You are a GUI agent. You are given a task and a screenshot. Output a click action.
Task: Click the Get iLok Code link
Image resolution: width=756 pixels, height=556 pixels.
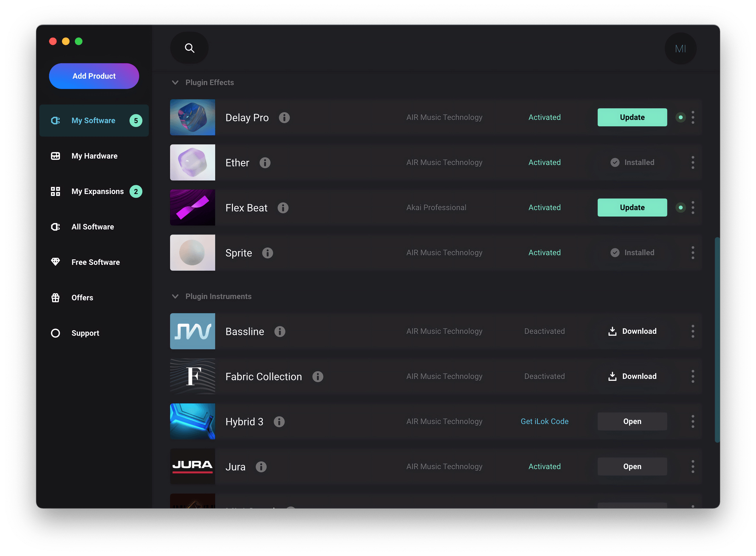tap(544, 421)
